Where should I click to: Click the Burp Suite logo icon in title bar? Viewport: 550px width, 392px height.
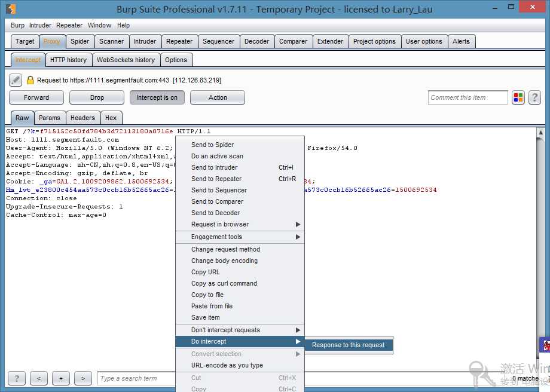(11, 8)
